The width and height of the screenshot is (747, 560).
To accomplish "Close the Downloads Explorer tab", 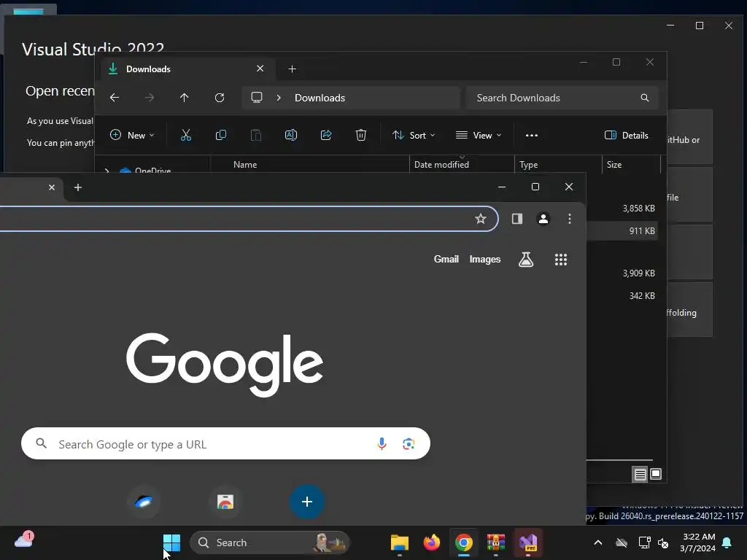I will coord(260,69).
